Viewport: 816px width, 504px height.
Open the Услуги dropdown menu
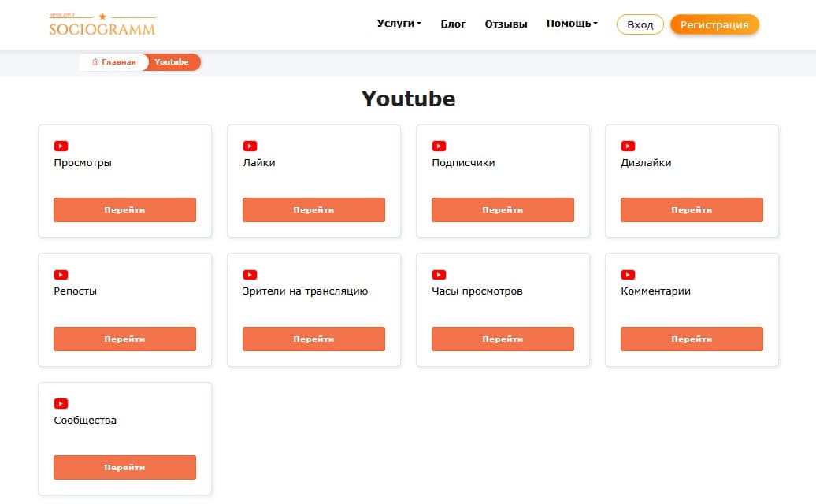399,24
